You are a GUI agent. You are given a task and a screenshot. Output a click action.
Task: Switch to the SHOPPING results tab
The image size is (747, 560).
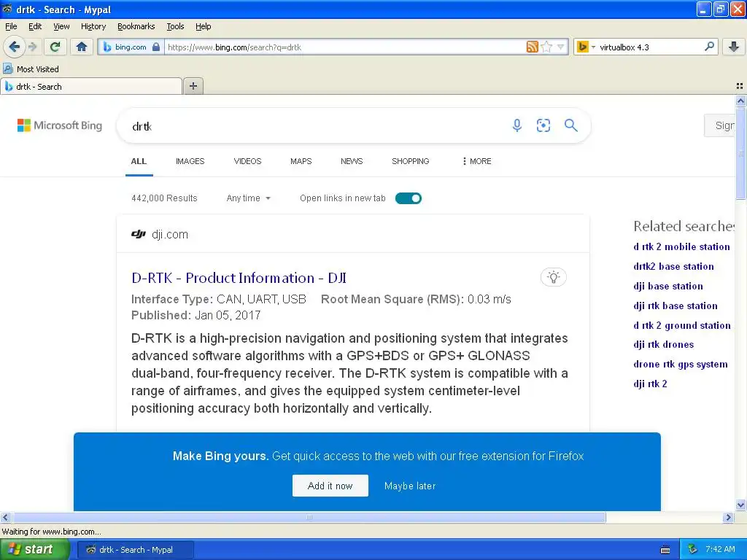click(x=410, y=161)
